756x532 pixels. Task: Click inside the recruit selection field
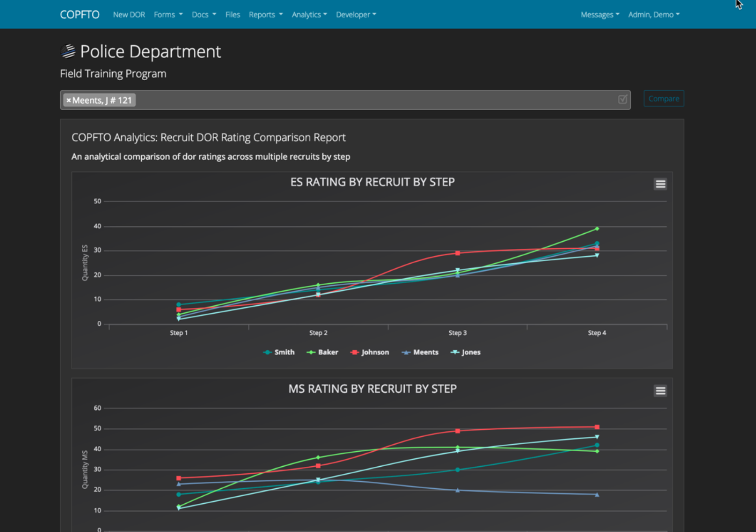345,100
